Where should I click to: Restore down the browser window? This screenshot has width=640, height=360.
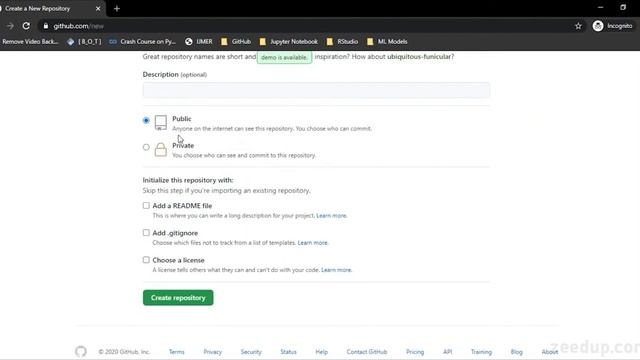(623, 8)
